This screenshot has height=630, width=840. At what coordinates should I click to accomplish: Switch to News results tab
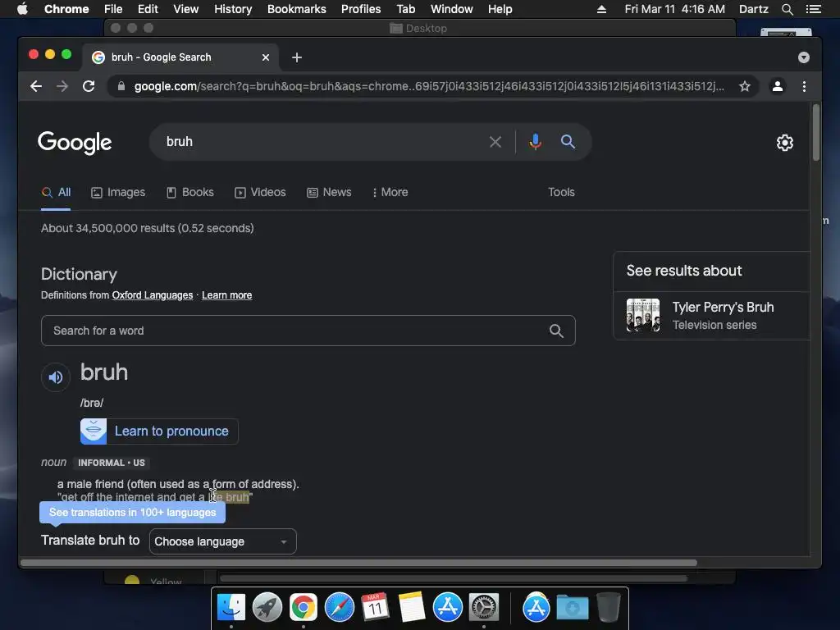[329, 192]
